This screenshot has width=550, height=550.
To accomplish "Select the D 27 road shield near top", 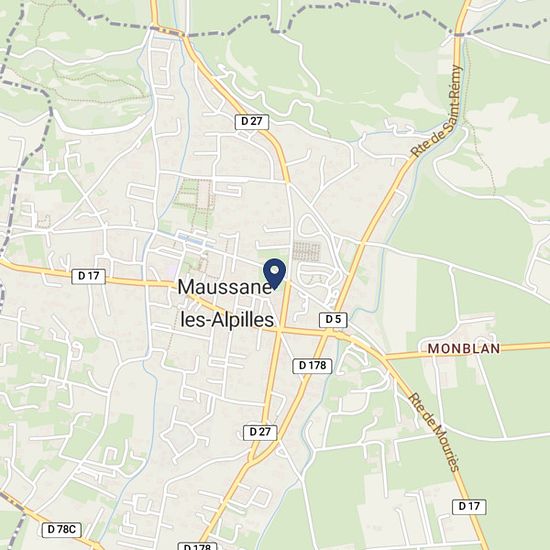I will click(x=252, y=122).
